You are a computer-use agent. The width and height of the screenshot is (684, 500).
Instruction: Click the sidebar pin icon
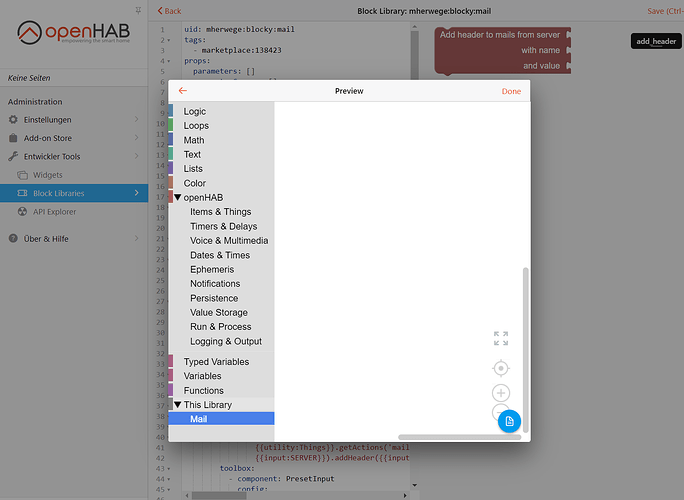(138, 10)
